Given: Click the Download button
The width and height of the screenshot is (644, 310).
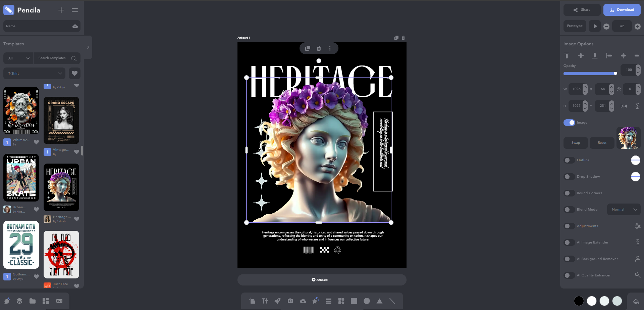Looking at the screenshot, I should 622,10.
